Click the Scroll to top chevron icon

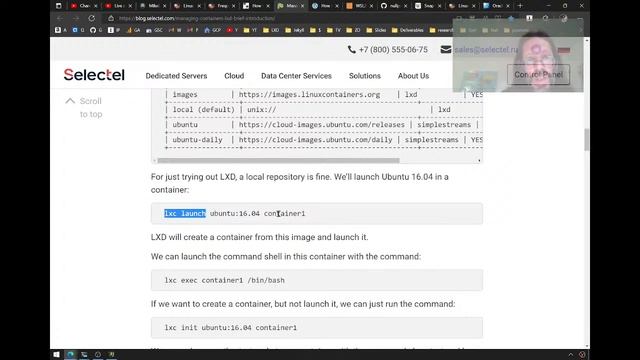70,101
